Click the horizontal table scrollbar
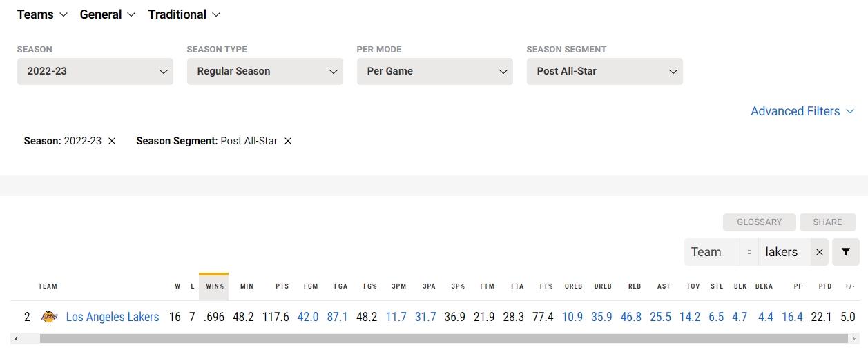868x350 pixels. pyautogui.click(x=443, y=339)
